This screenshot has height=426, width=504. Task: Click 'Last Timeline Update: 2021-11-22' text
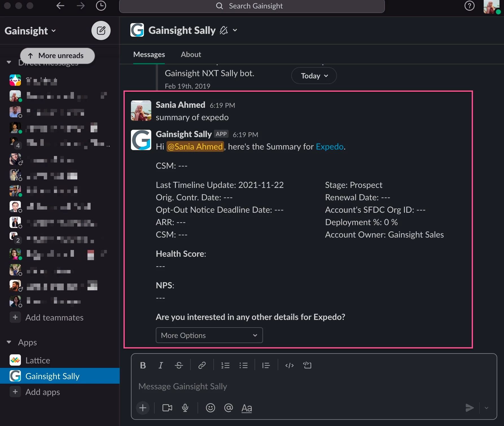pyautogui.click(x=220, y=185)
